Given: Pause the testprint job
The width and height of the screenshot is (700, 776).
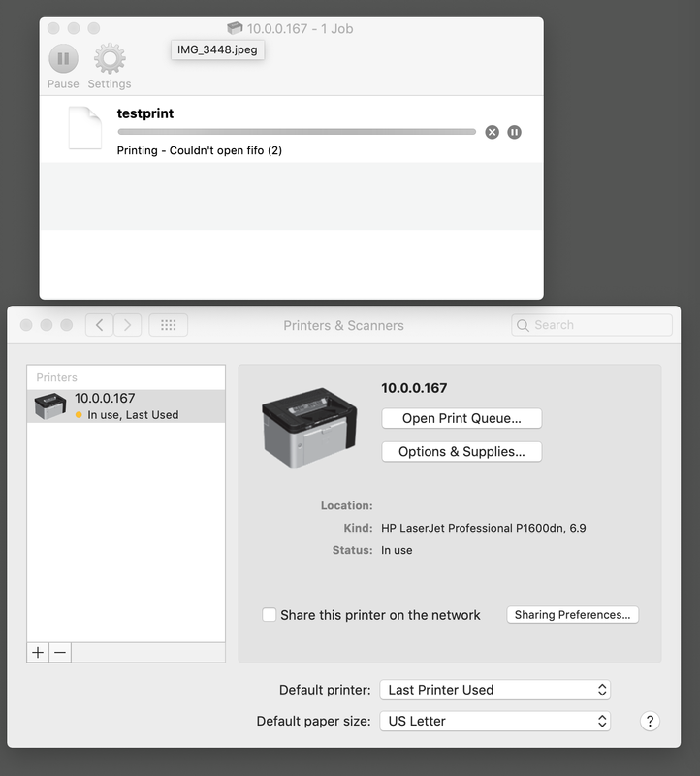Looking at the screenshot, I should [x=514, y=132].
